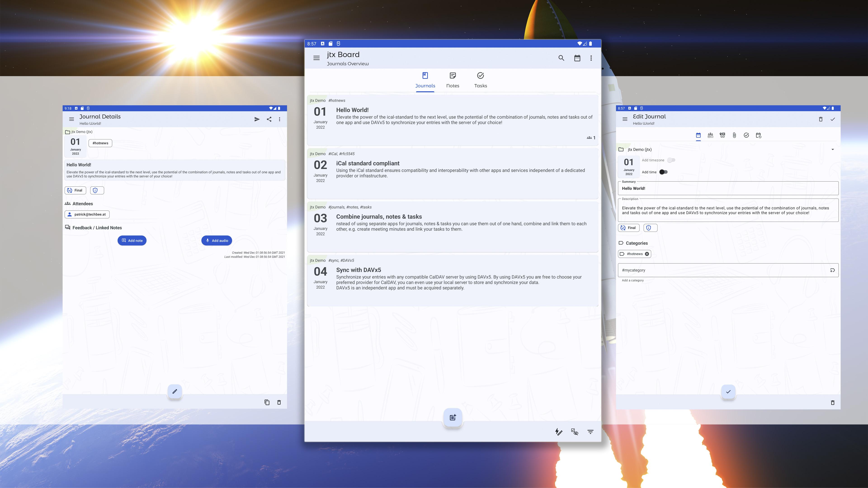The image size is (868, 488).
Task: Switch to the Tasks tab
Action: tap(481, 80)
